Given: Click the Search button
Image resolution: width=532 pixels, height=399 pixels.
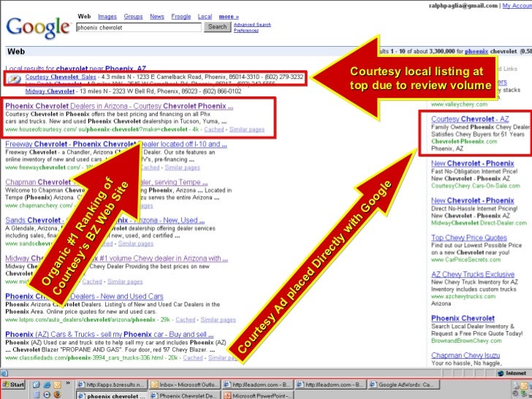Looking at the screenshot, I should coord(218,27).
